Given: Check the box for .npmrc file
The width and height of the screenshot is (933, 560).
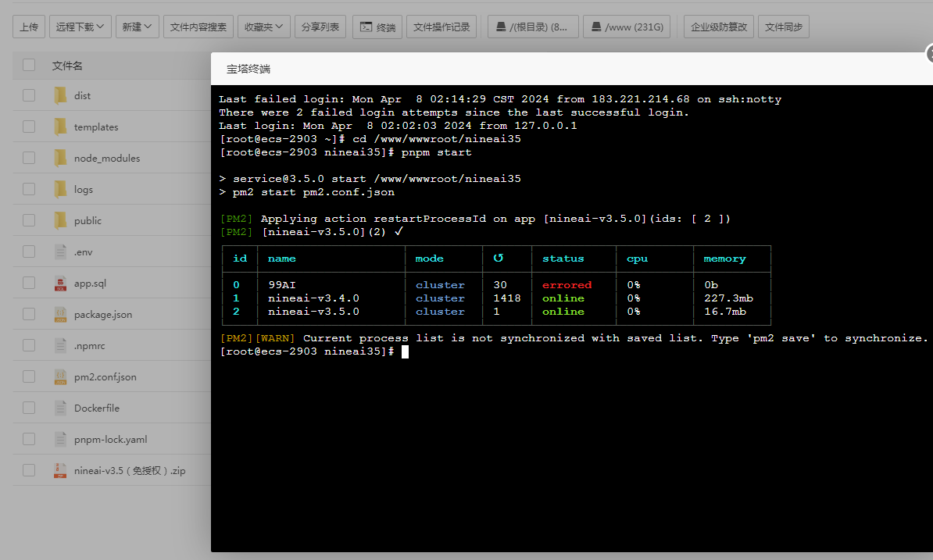Looking at the screenshot, I should tap(29, 344).
